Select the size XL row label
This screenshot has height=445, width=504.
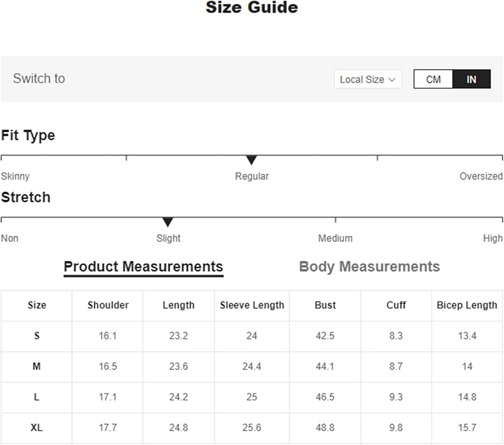point(36,428)
